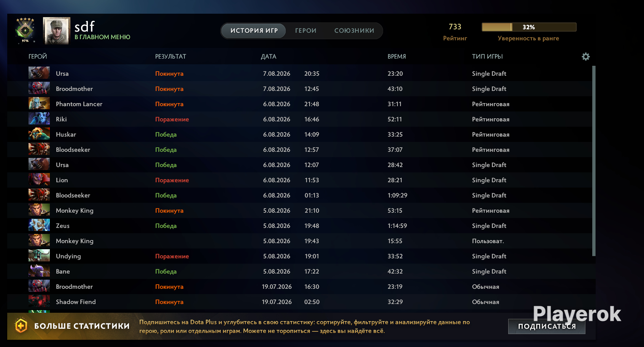The width and height of the screenshot is (644, 347).
Task: Open the sdf profile avatar picture
Action: [57, 31]
